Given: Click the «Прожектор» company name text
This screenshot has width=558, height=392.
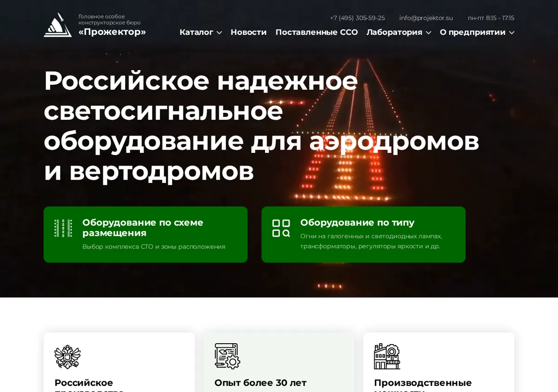Looking at the screenshot, I should pyautogui.click(x=112, y=32).
